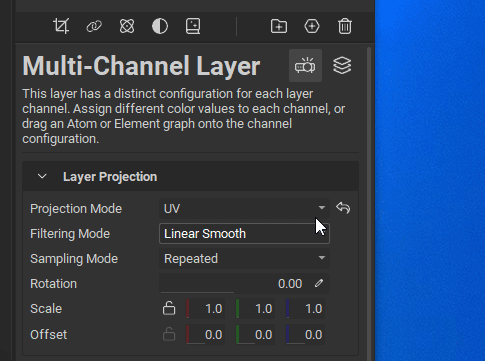Toggle the Scale lock icon
The image size is (485, 361).
coord(169,308)
